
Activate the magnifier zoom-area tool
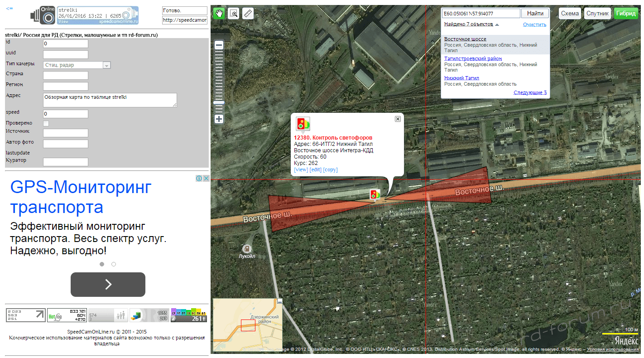pyautogui.click(x=233, y=13)
